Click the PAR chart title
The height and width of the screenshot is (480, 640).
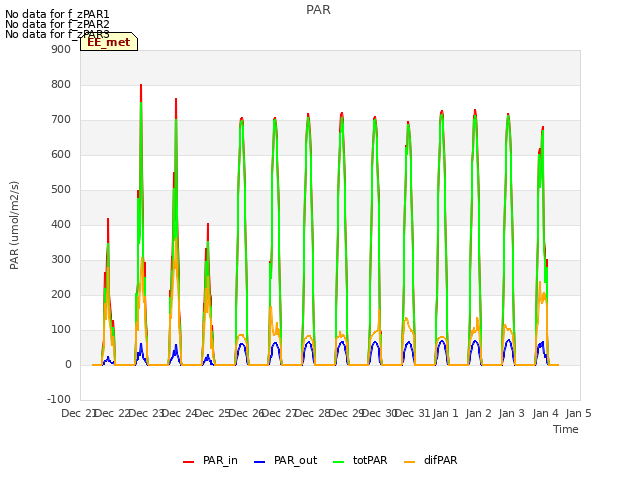(x=318, y=10)
